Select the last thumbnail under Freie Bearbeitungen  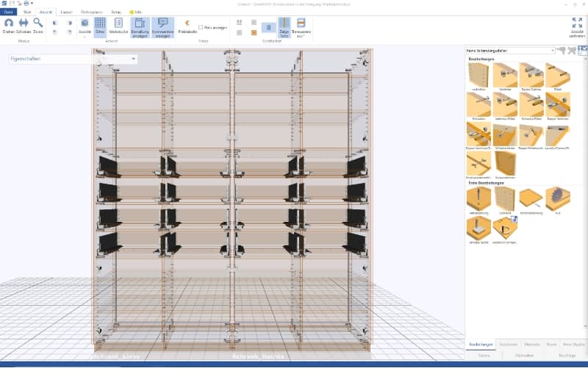pos(505,230)
